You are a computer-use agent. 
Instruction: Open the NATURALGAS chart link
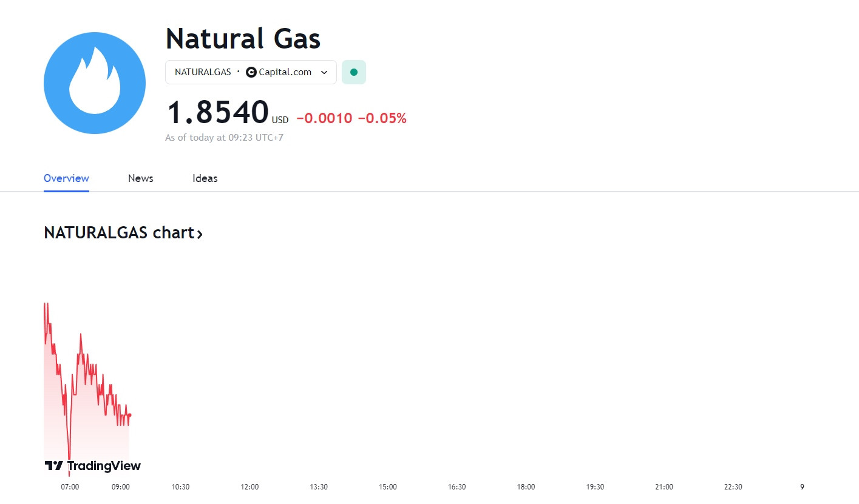click(123, 233)
